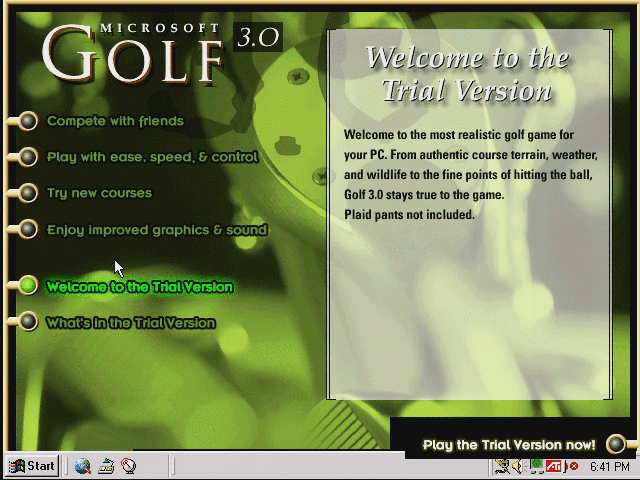This screenshot has height=480, width=640.
Task: Open the third quick launch icon
Action: click(x=129, y=466)
